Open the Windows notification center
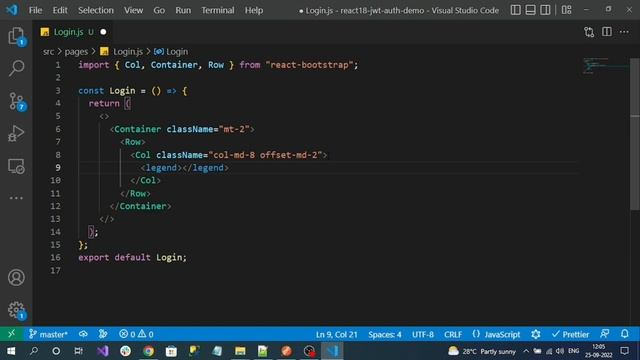Screen dimensions: 640x360 pos(625,351)
